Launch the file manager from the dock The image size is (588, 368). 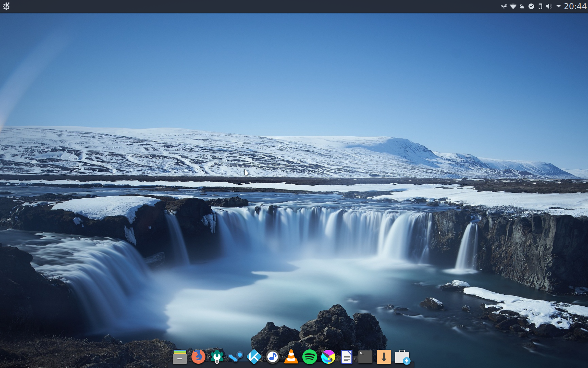click(180, 357)
